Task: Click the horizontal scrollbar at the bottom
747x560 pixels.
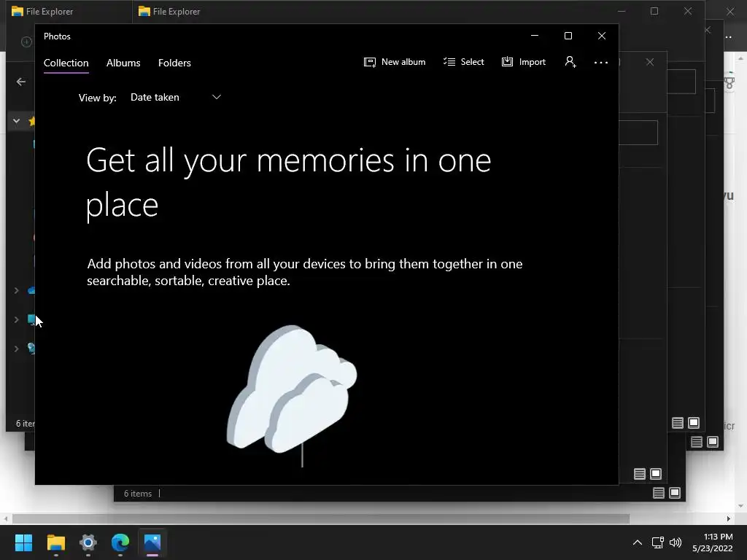Action: (321, 518)
